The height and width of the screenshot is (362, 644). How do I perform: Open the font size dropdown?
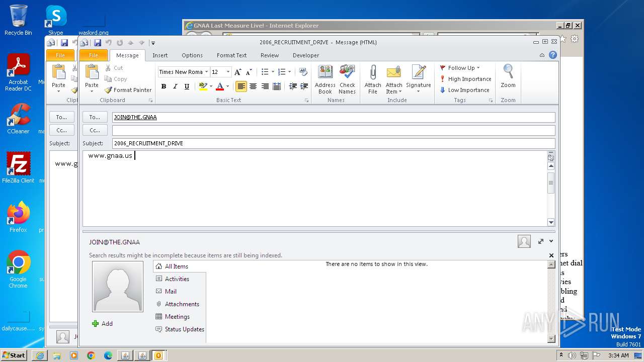[x=228, y=72]
